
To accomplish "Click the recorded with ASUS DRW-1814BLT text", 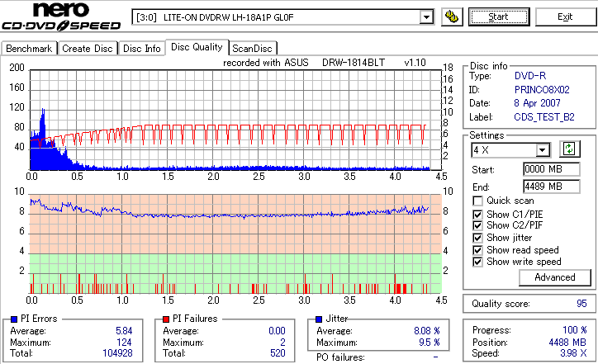I will point(325,63).
